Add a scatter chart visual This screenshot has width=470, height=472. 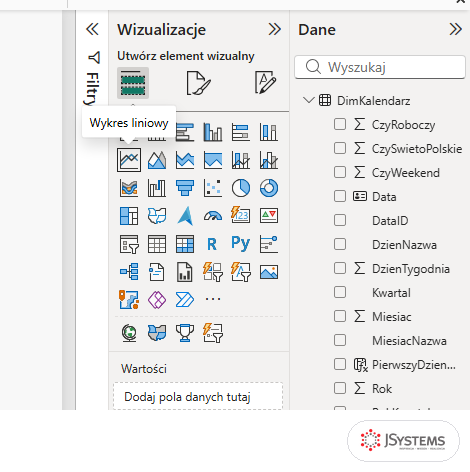tap(213, 188)
